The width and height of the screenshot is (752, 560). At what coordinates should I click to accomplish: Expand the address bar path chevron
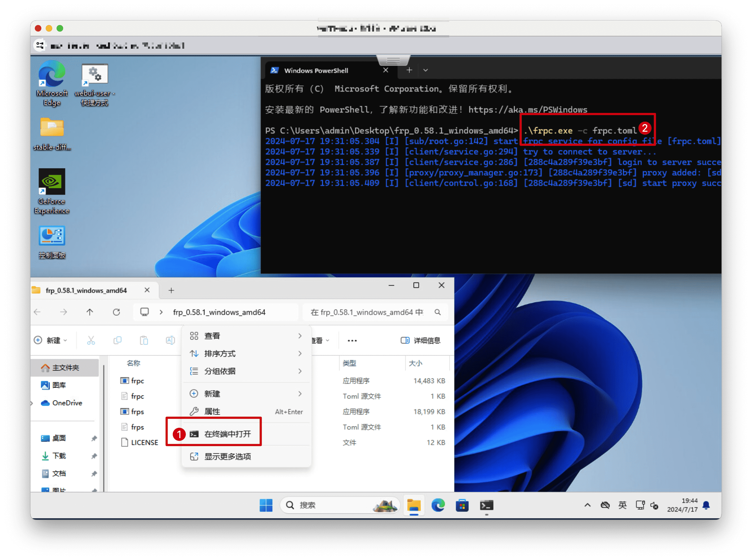161,312
